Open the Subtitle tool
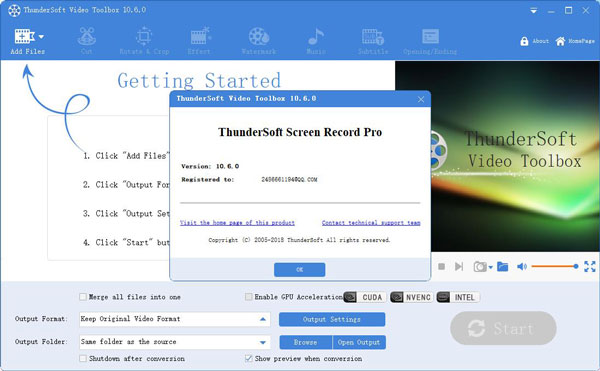 (x=373, y=41)
